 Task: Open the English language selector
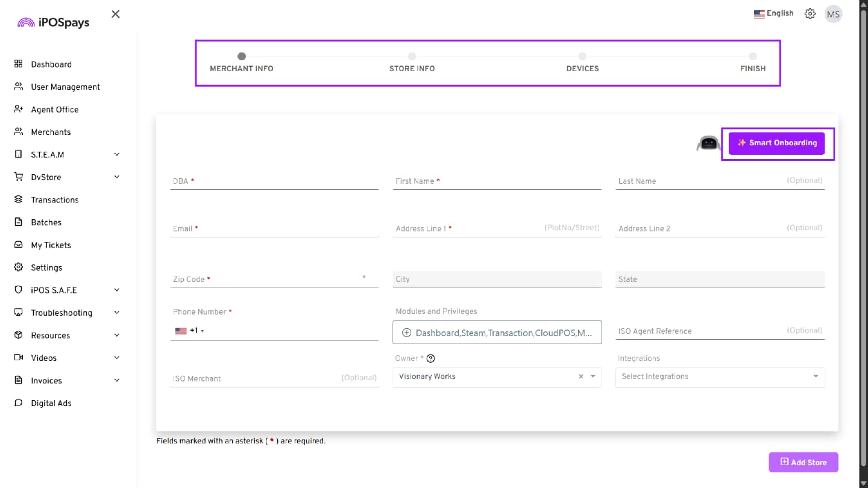773,13
